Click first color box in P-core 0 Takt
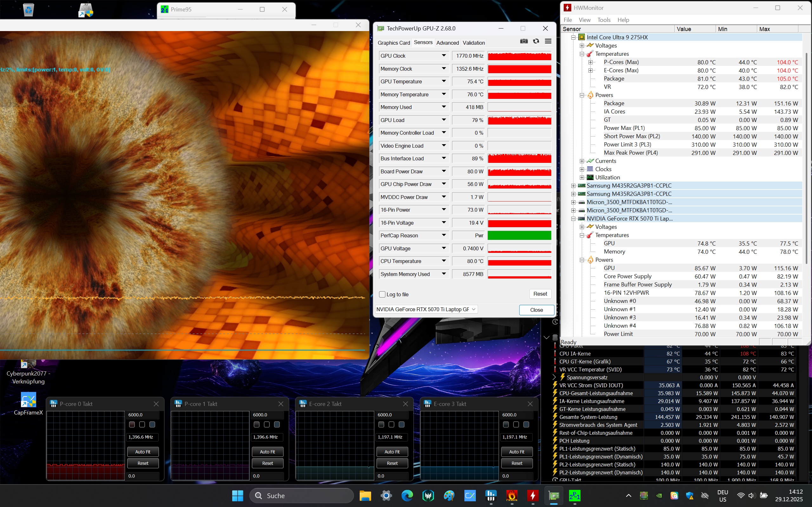The width and height of the screenshot is (812, 507). 132,425
